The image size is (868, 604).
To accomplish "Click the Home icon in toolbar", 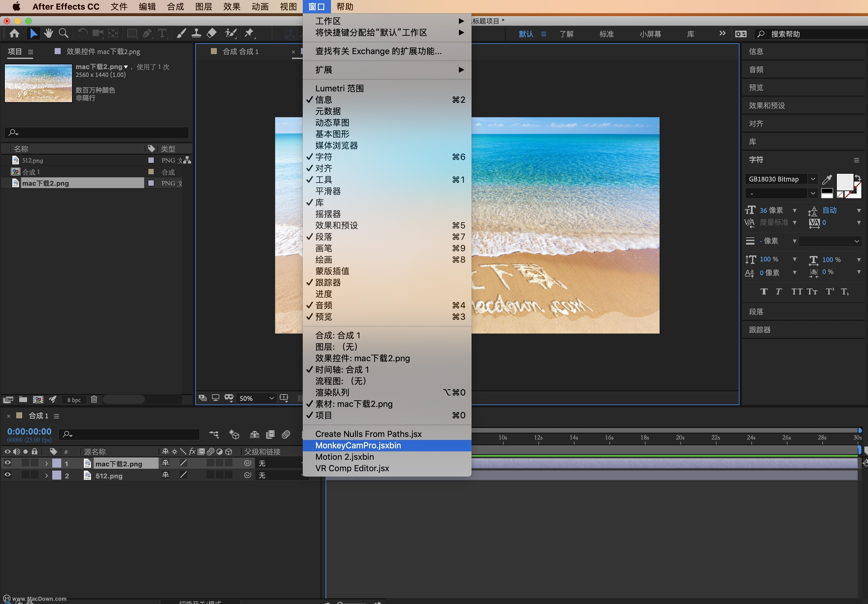I will [14, 33].
